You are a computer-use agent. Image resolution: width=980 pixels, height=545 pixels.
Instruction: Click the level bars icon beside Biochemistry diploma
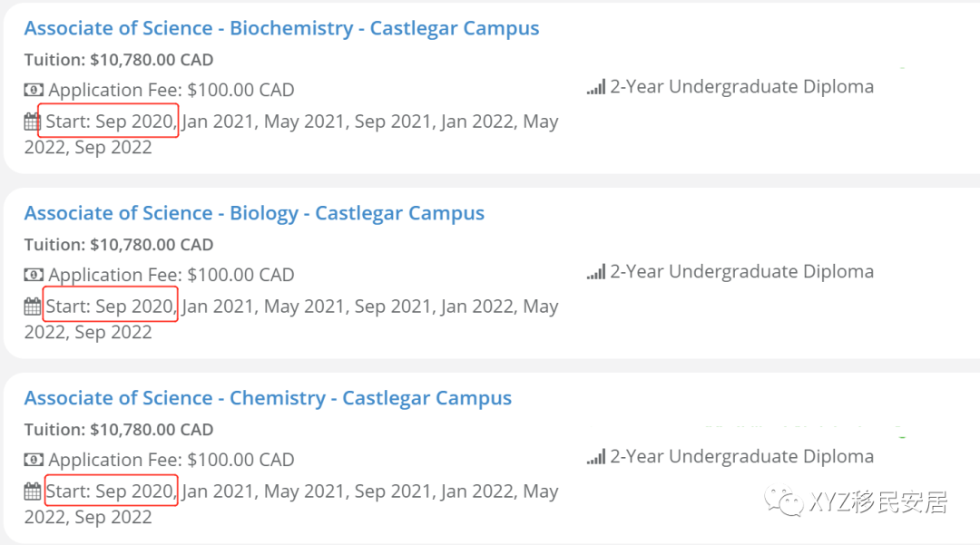click(x=595, y=88)
